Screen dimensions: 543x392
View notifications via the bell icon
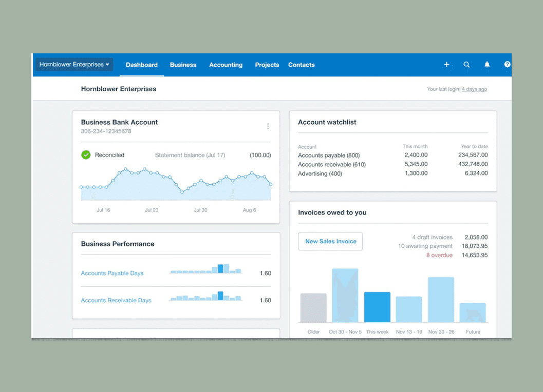click(487, 65)
